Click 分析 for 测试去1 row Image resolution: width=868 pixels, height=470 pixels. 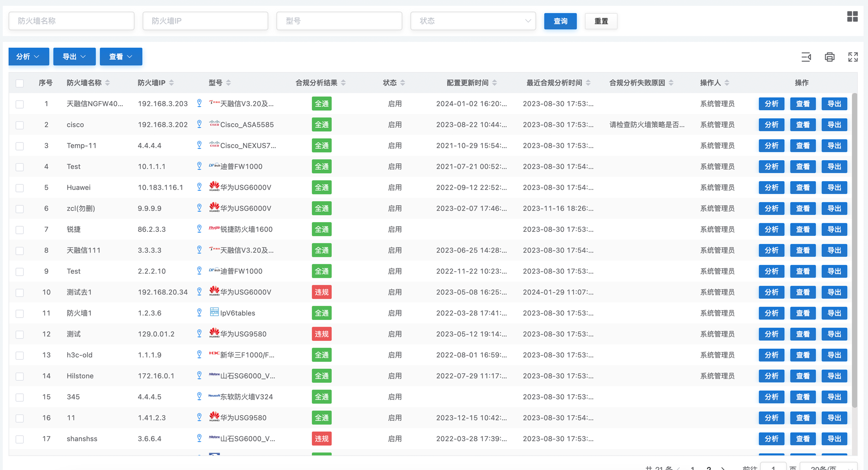[x=771, y=292]
